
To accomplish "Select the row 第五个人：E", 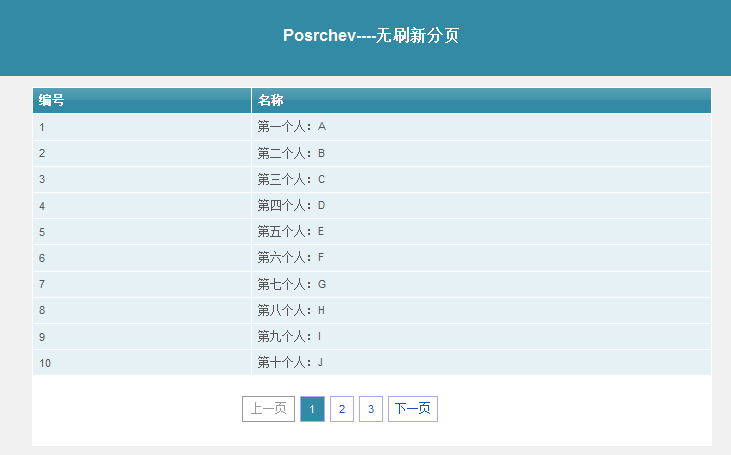I will [x=372, y=232].
